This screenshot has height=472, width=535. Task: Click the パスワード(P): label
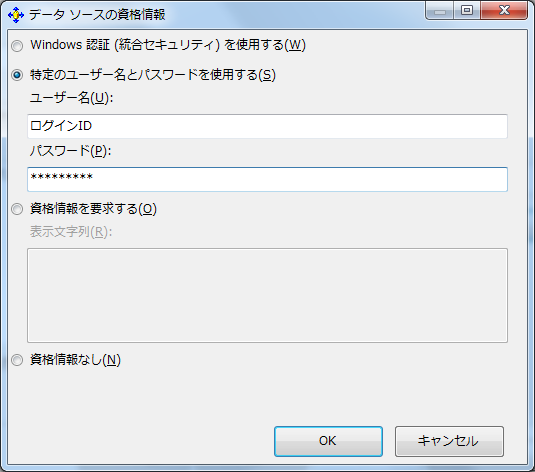click(70, 151)
